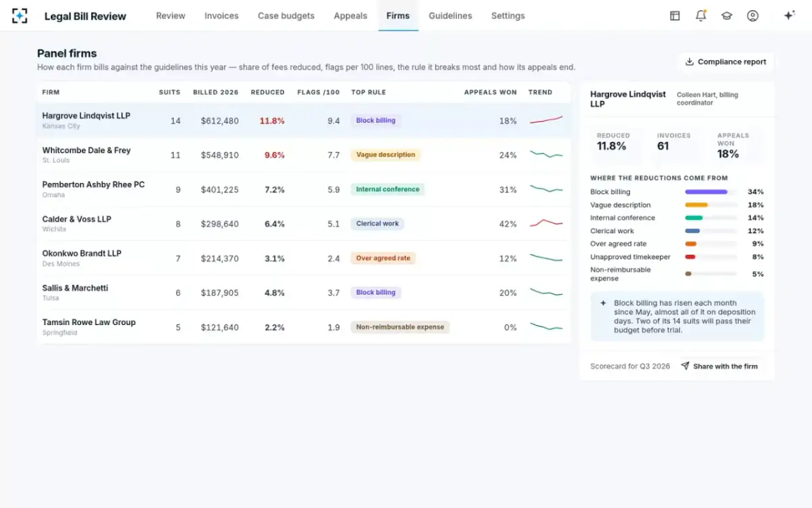Open the Case budgets tab
This screenshot has height=508, width=812.
tap(286, 16)
